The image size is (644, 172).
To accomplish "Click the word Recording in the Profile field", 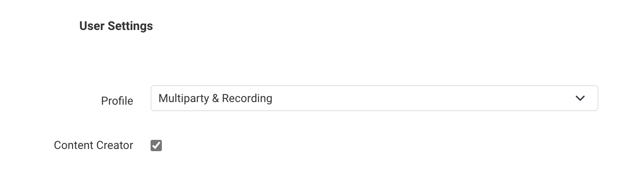I will coord(247,99).
